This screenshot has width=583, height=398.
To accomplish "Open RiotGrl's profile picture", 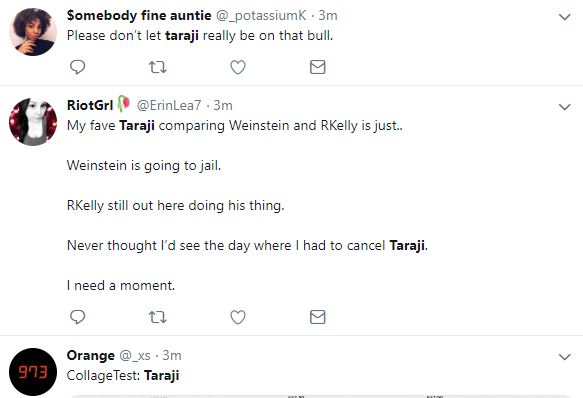I will pos(33,122).
